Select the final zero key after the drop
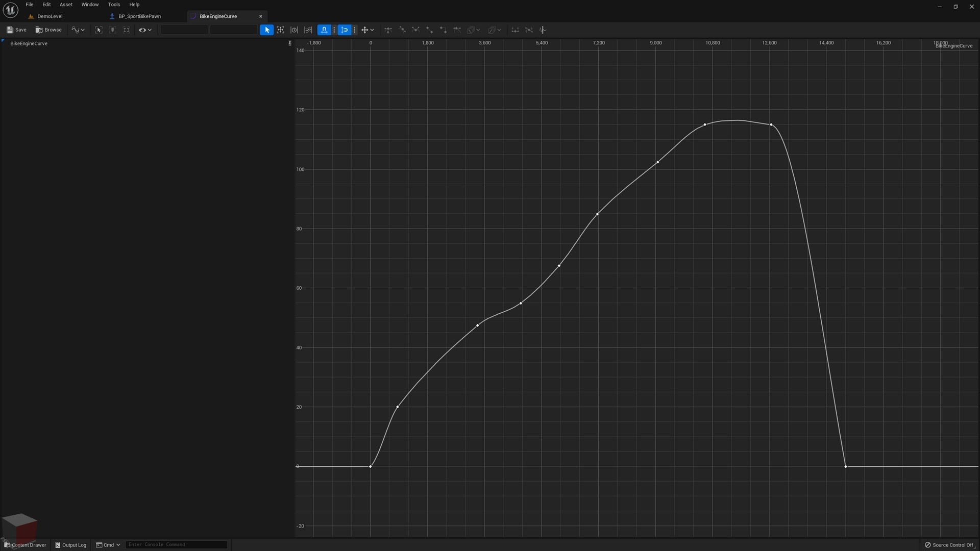 (x=846, y=466)
